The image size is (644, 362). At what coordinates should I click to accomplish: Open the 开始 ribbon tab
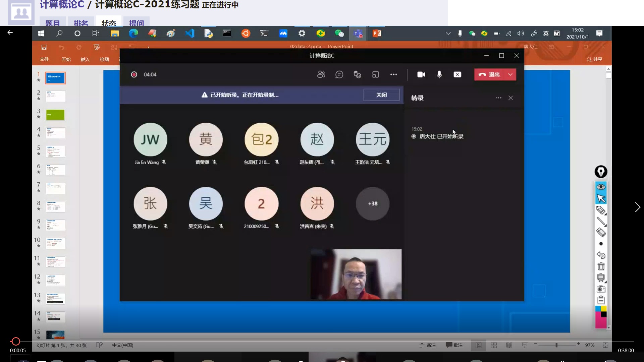click(x=66, y=59)
